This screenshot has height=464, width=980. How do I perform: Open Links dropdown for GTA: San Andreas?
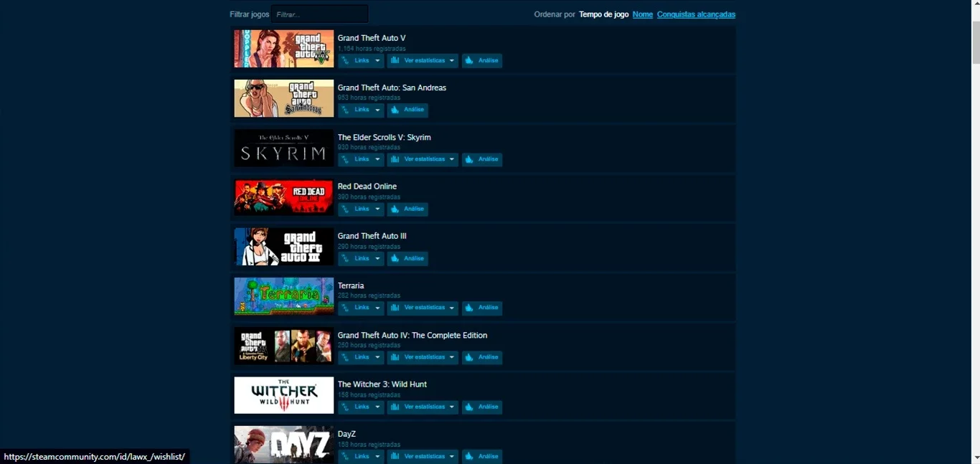tap(361, 110)
